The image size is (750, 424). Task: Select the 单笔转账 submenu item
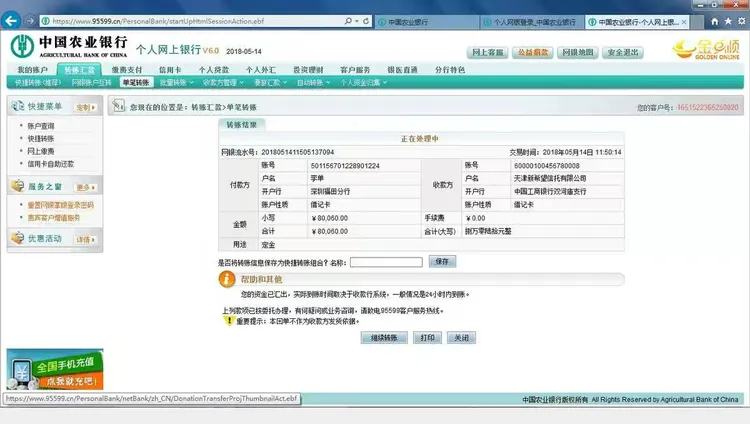click(x=136, y=83)
